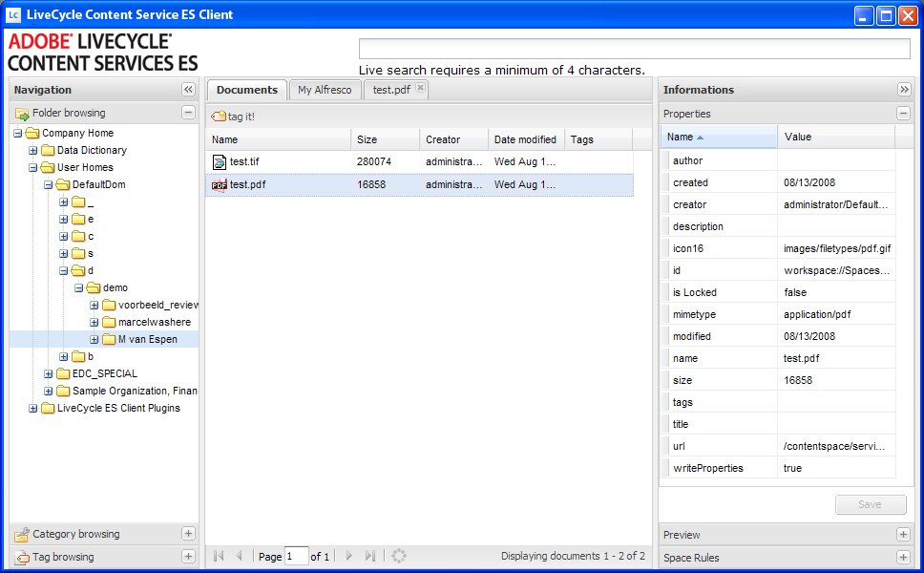Expand the Data Dictionary tree node
The width and height of the screenshot is (924, 573).
coord(33,150)
